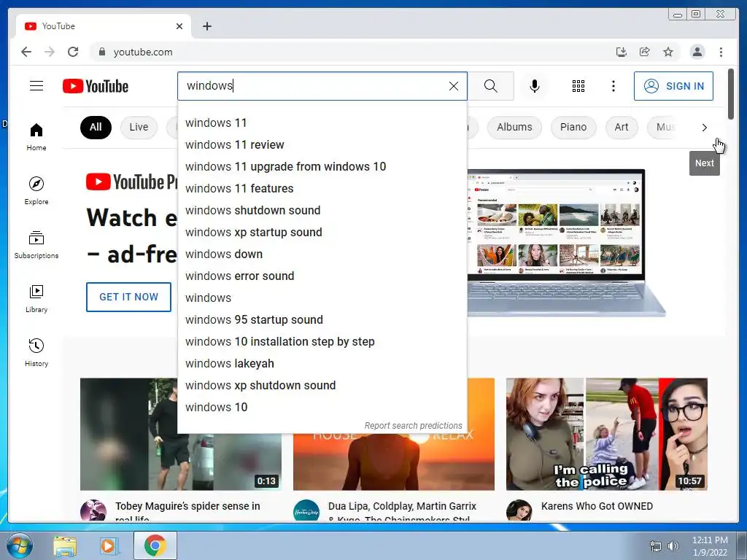Screen dimensions: 747x560
Task: Choose 'windows 10 installation step by step'
Action: (x=322, y=342)
